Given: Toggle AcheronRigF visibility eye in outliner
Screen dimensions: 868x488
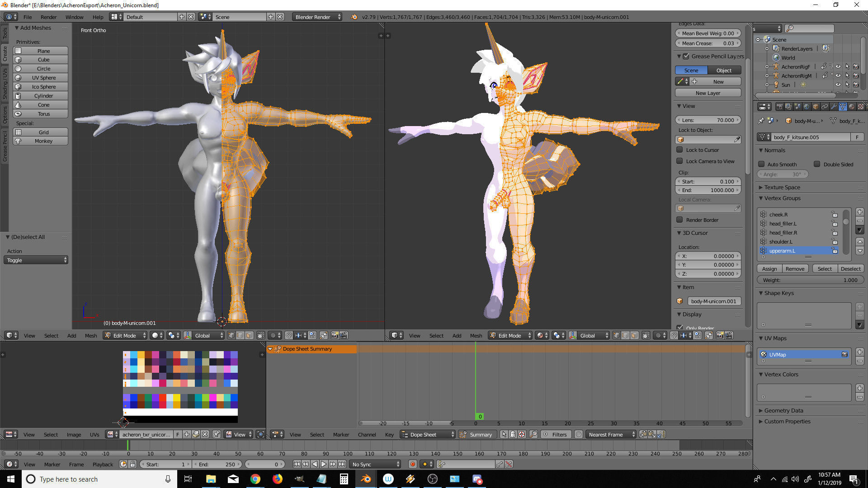Looking at the screenshot, I should coord(838,66).
